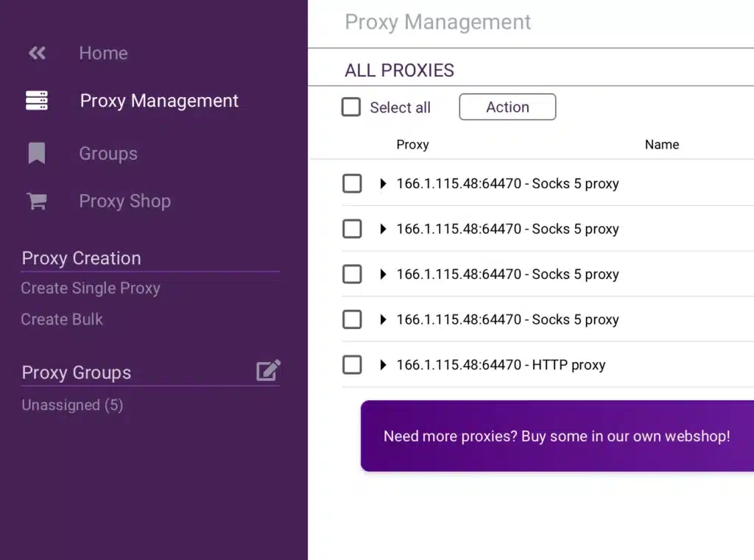Expand the first Socks 5 proxy row

click(x=382, y=183)
